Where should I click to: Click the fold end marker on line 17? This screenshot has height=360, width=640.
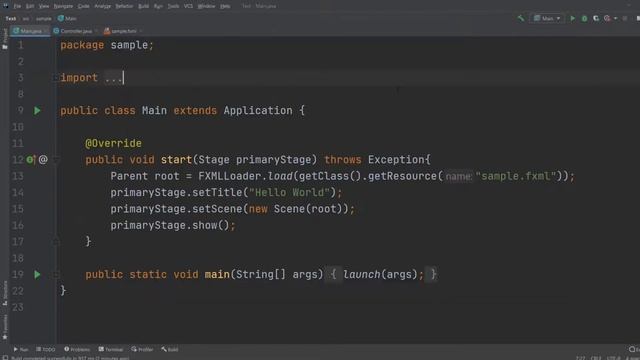pyautogui.click(x=56, y=242)
